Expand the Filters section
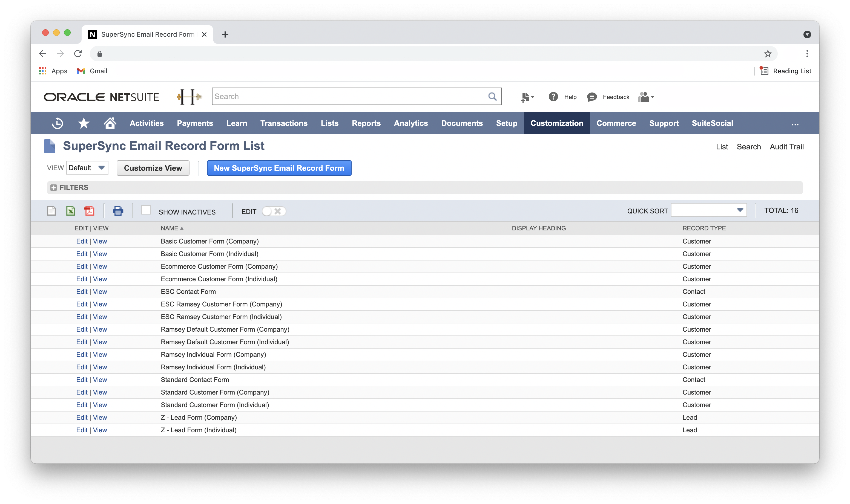The image size is (850, 504). tap(54, 187)
